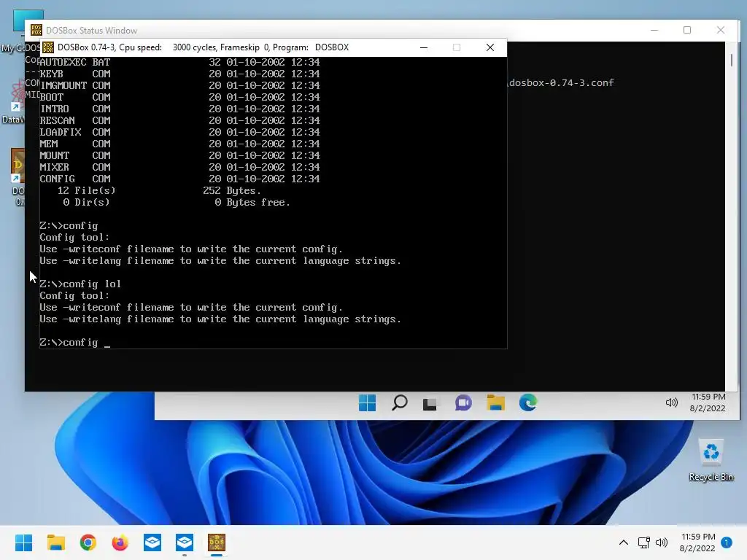Image resolution: width=747 pixels, height=560 pixels.
Task: Click the '3000 cycles' text in the title bar
Action: pos(193,47)
